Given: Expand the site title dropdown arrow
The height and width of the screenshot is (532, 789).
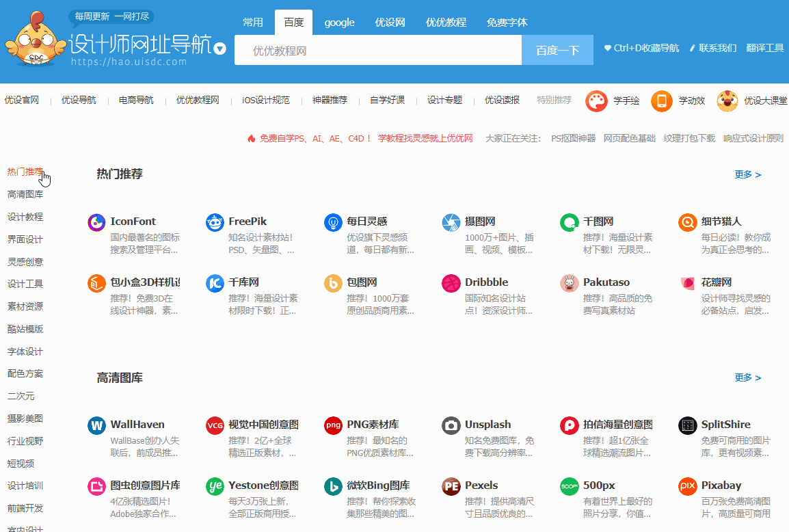Looking at the screenshot, I should [x=219, y=49].
